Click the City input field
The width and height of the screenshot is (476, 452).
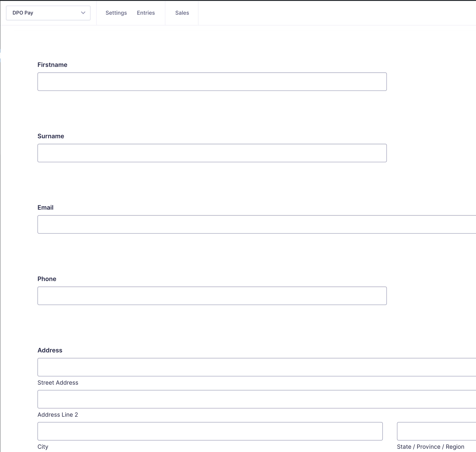[210, 431]
